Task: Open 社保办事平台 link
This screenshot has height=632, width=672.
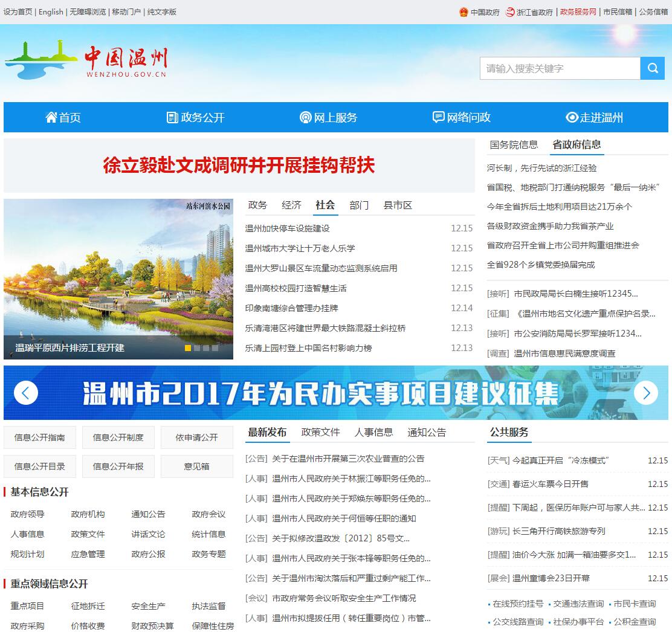Action: [578, 622]
